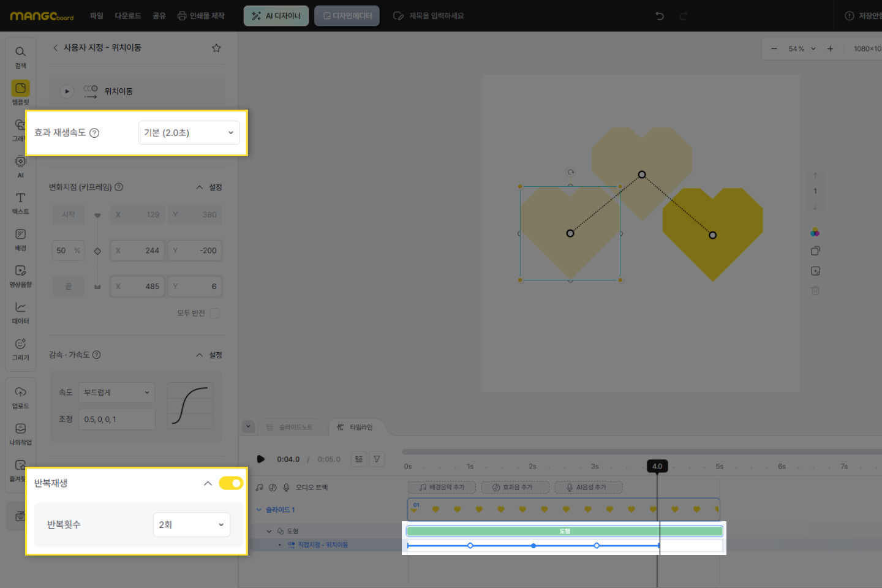882x588 pixels.
Task: Open the 속도 easing dropdown
Action: (x=116, y=393)
